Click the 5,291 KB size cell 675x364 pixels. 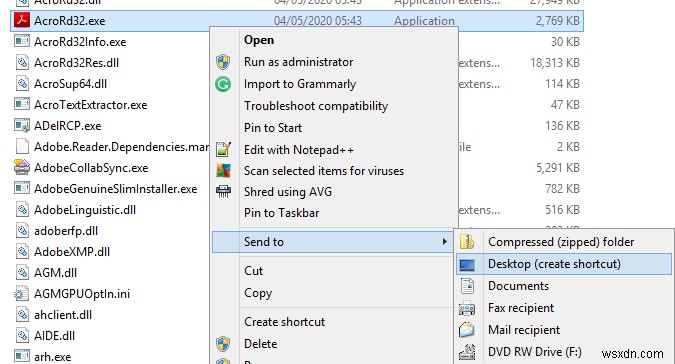pos(557,168)
